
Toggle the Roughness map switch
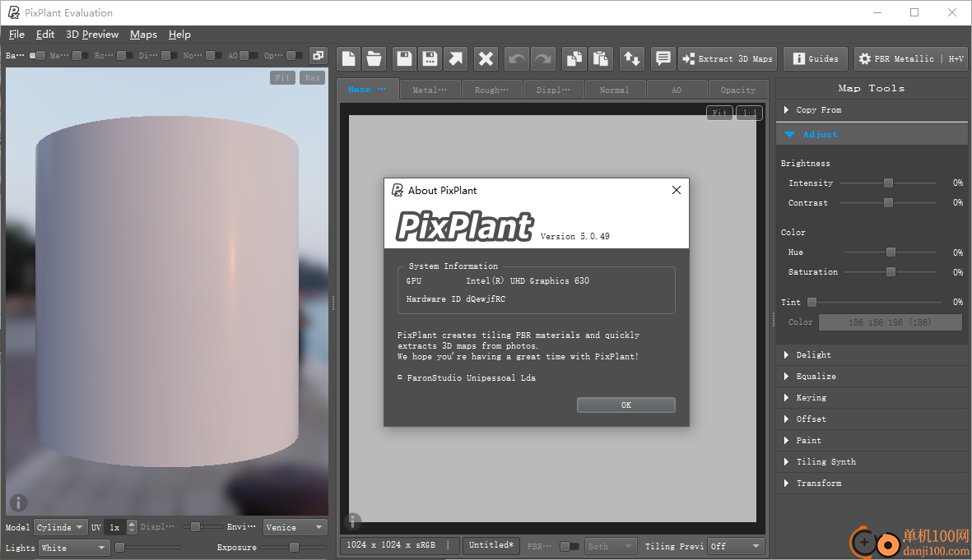click(124, 56)
